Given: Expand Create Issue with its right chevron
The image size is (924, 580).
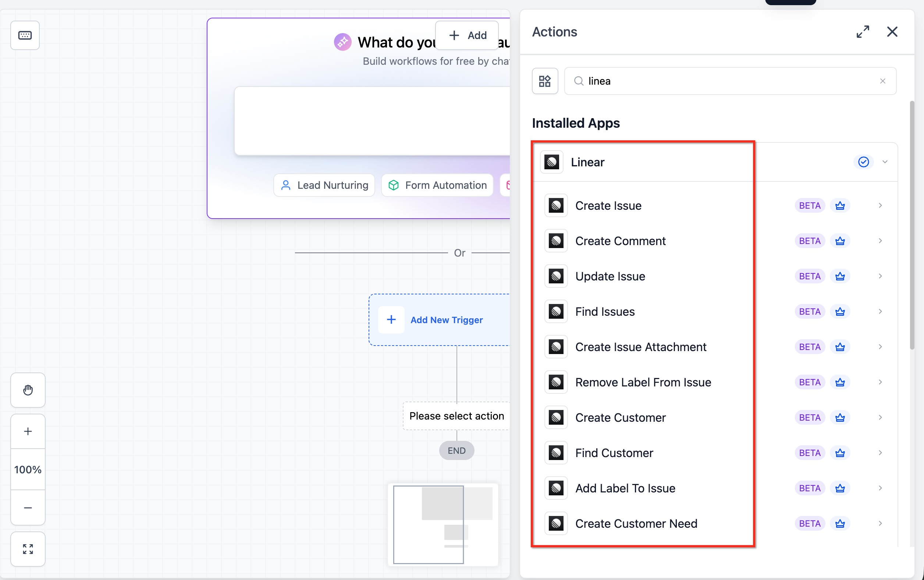Looking at the screenshot, I should [880, 206].
